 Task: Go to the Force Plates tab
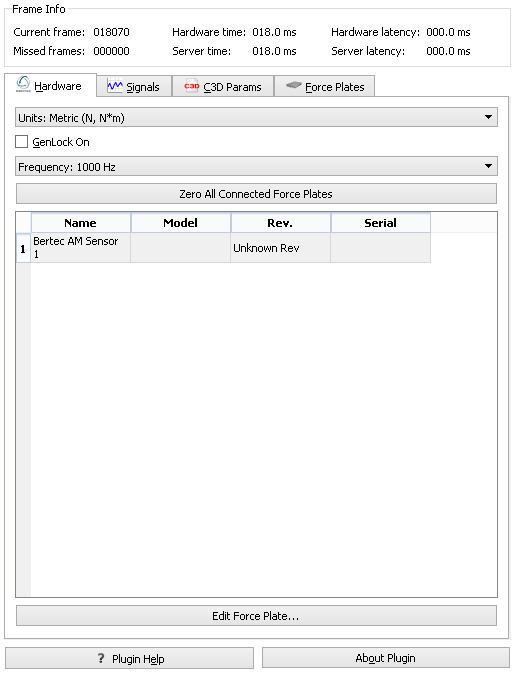pos(324,86)
